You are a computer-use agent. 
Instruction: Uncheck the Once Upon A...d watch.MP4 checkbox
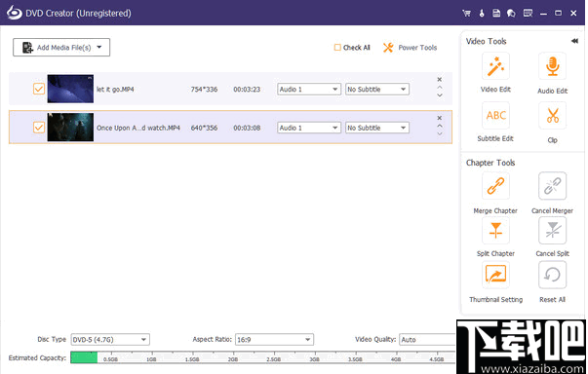[x=39, y=128]
